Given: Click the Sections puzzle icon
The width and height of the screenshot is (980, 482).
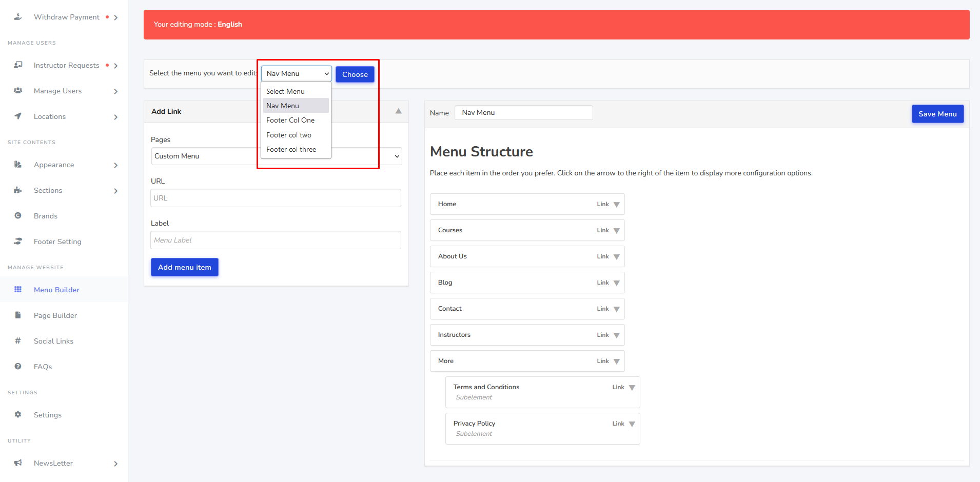Looking at the screenshot, I should (18, 190).
